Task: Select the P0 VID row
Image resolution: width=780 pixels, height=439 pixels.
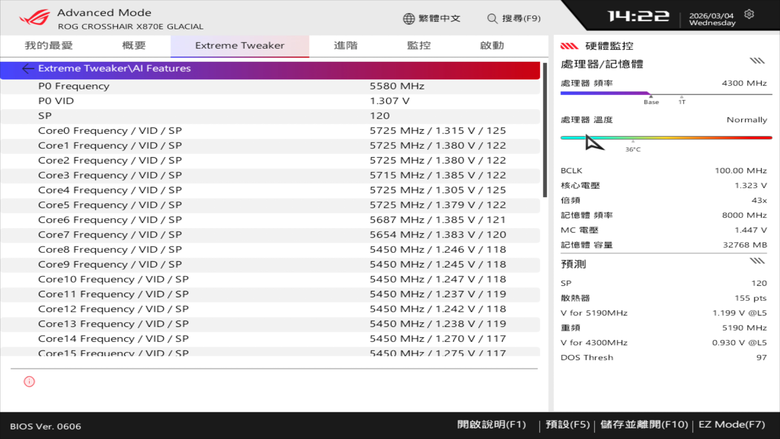Action: click(270, 101)
